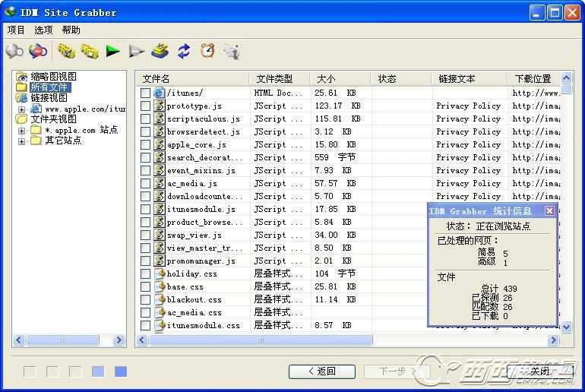Click the apple_core.js file icon
Viewport: 585px width, 392px height.
pos(160,144)
